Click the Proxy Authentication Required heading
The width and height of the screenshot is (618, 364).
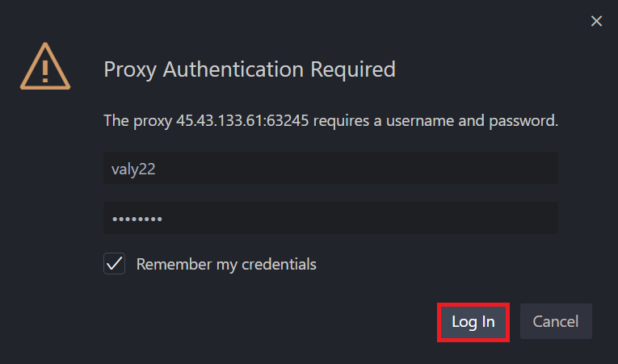(250, 69)
